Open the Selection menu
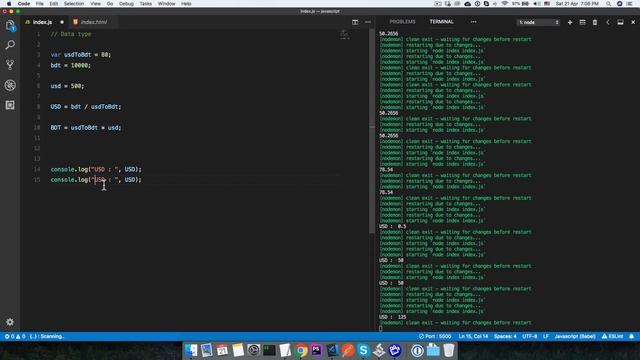640x360 pixels. coord(74,4)
